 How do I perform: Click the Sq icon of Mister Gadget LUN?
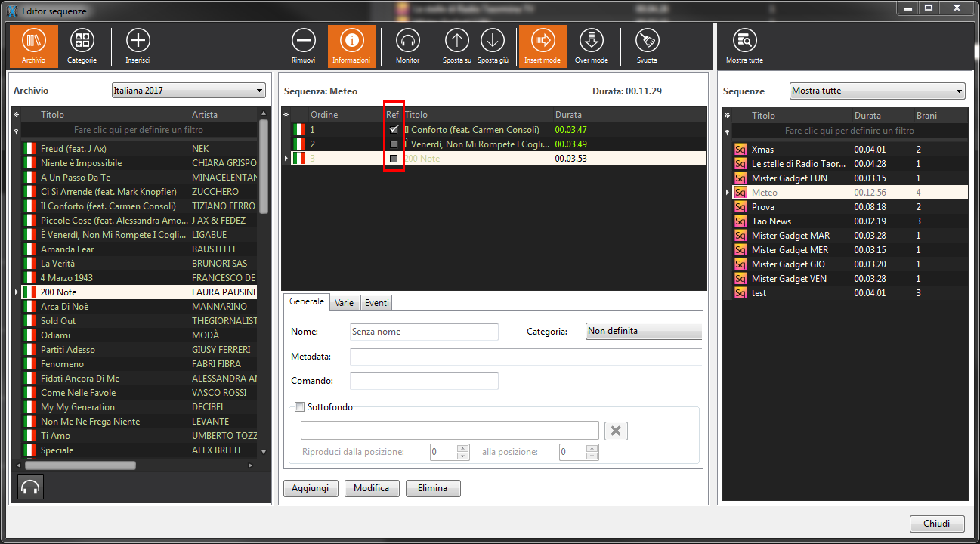click(740, 178)
